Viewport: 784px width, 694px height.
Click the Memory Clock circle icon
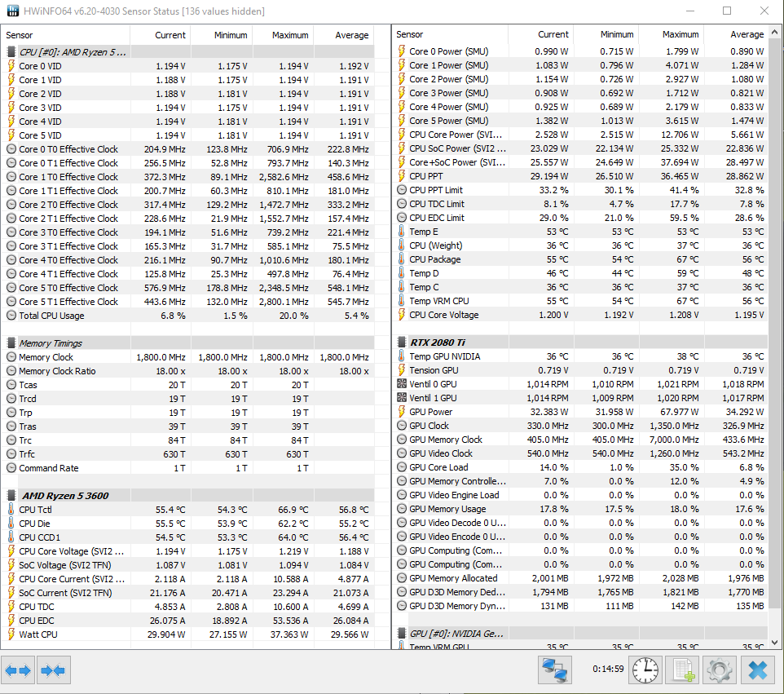(x=11, y=356)
